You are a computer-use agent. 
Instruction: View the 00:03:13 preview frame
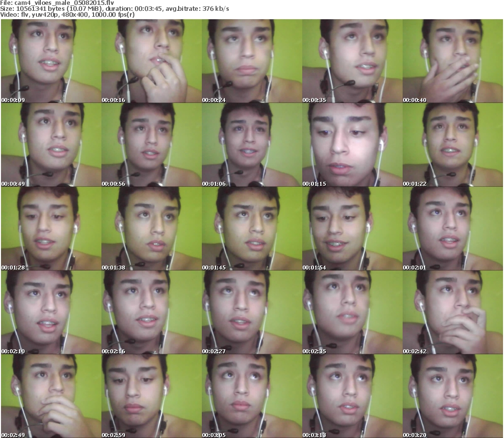click(x=352, y=396)
